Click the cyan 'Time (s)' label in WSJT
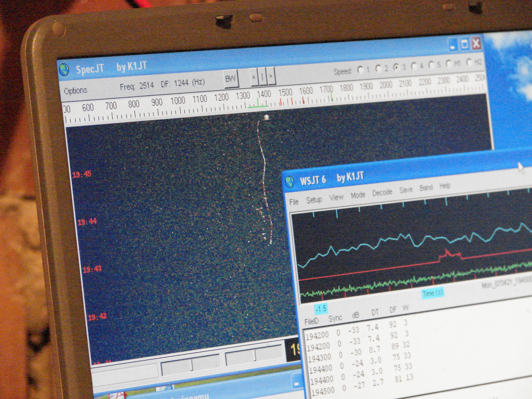The width and height of the screenshot is (532, 399). tap(433, 293)
